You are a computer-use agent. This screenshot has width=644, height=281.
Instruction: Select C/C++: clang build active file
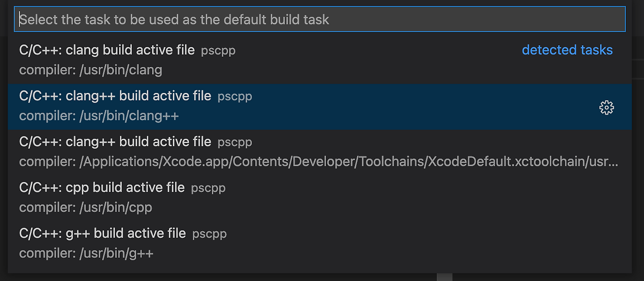(320, 60)
